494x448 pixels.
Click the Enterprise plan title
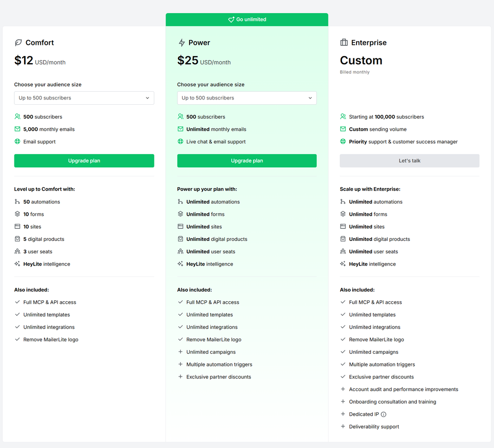369,42
